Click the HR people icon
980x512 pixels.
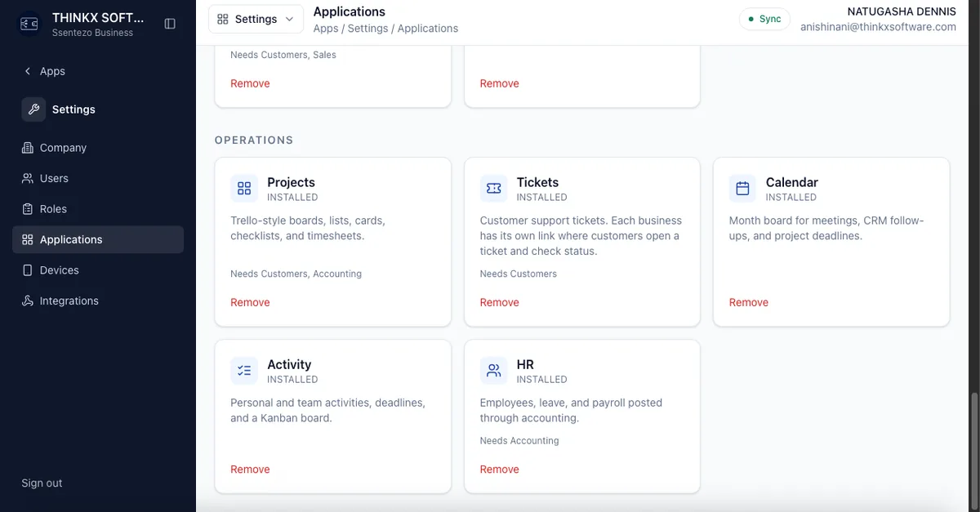pyautogui.click(x=493, y=371)
